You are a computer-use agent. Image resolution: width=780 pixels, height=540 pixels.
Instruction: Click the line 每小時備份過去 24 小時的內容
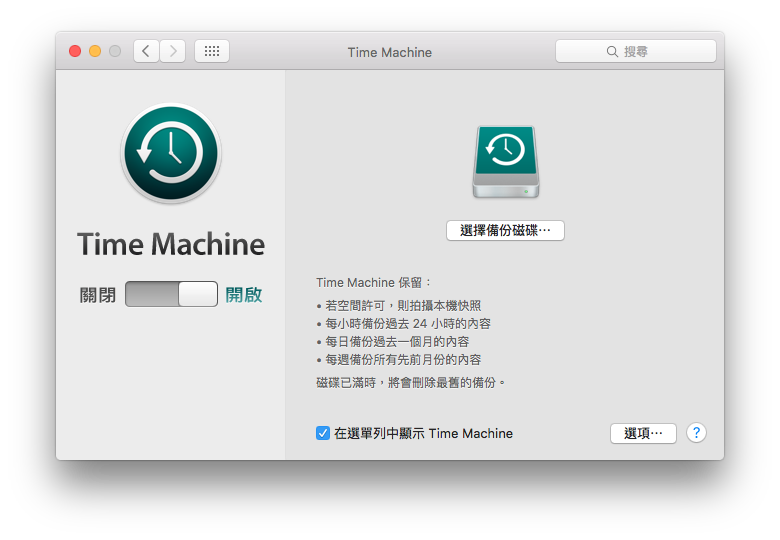click(x=408, y=324)
